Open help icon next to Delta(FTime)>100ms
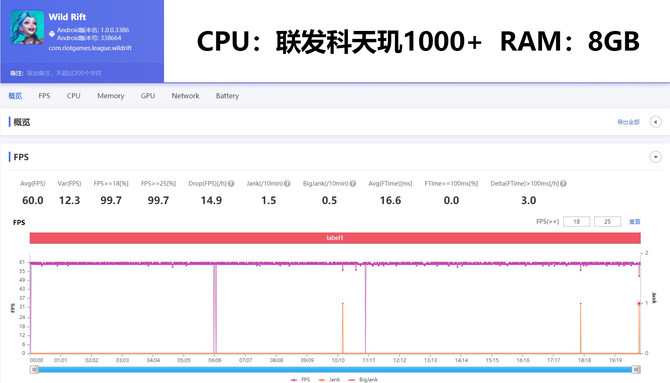This screenshot has width=670, height=383. pyautogui.click(x=563, y=183)
